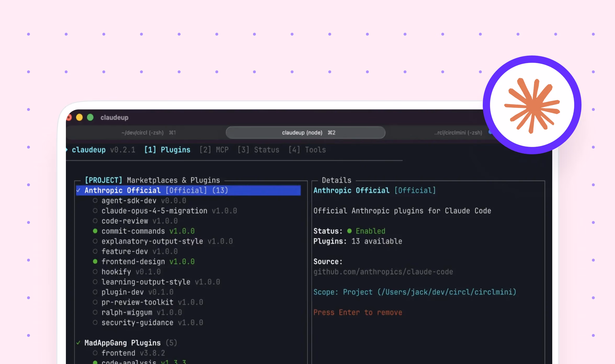Open the [3] Status tab

click(258, 150)
